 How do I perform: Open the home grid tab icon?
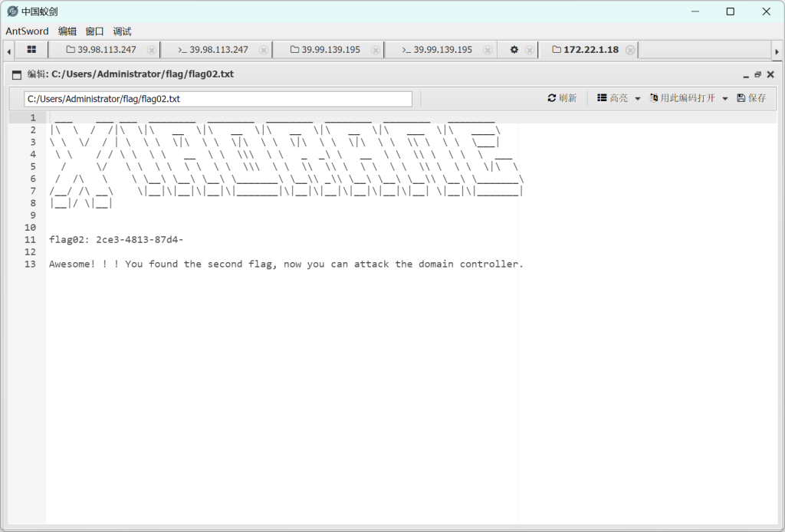pos(31,50)
